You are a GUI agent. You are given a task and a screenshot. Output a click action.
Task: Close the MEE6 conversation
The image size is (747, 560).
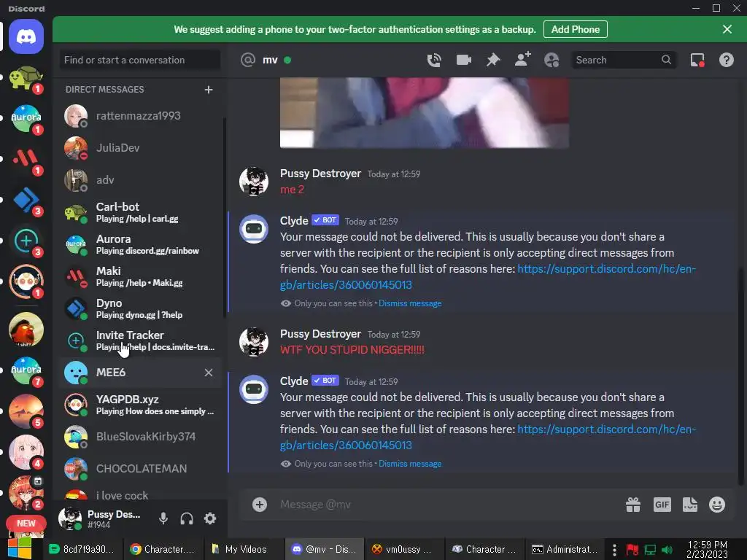tap(208, 373)
